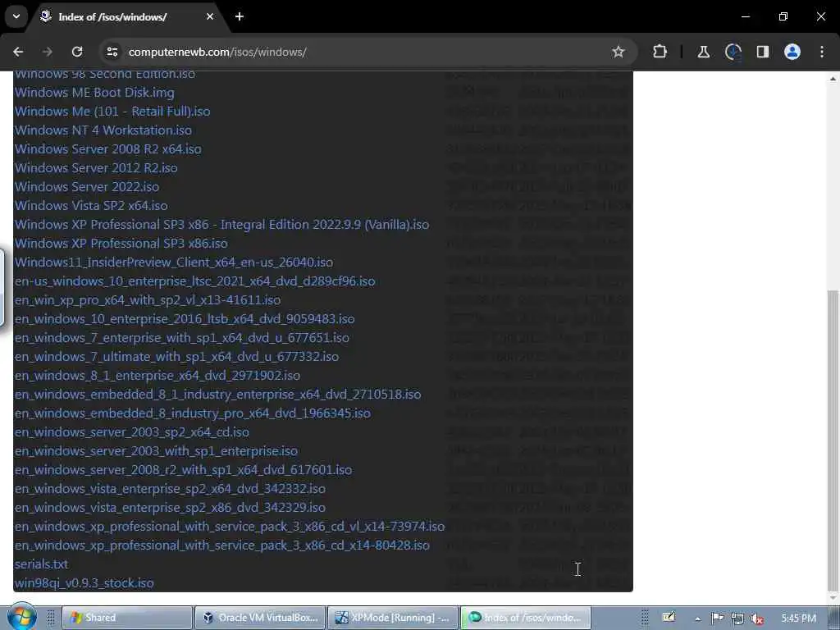
Task: Click the network tray icon
Action: pyautogui.click(x=737, y=619)
